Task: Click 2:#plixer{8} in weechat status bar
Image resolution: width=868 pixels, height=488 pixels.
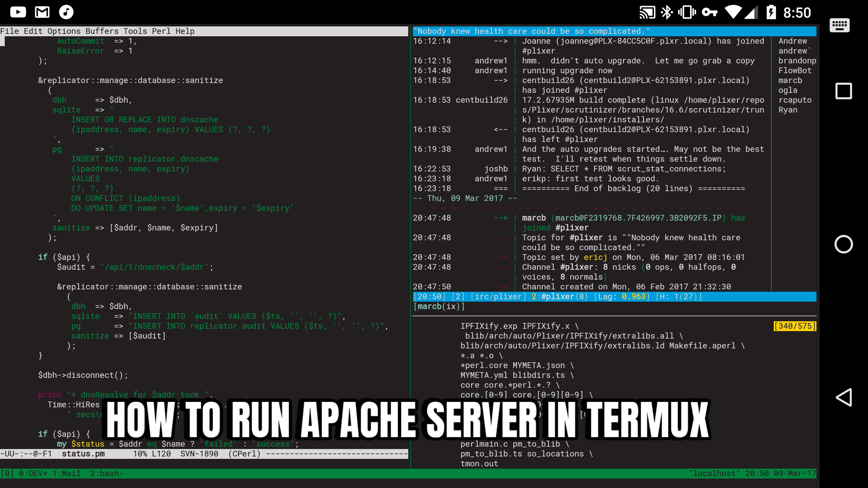Action: click(560, 297)
